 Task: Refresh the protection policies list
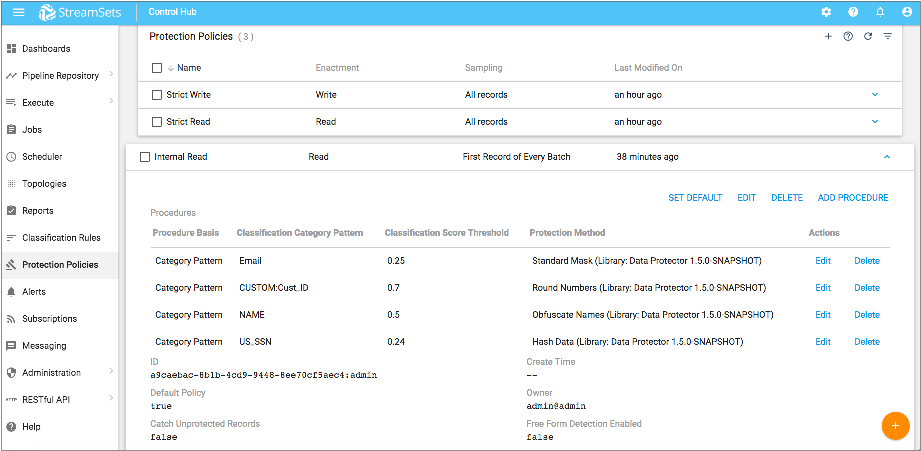(867, 36)
